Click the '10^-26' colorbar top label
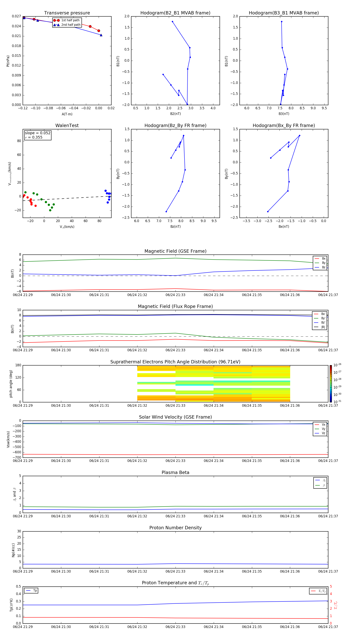The width and height of the screenshot is (351, 644). [337, 365]
